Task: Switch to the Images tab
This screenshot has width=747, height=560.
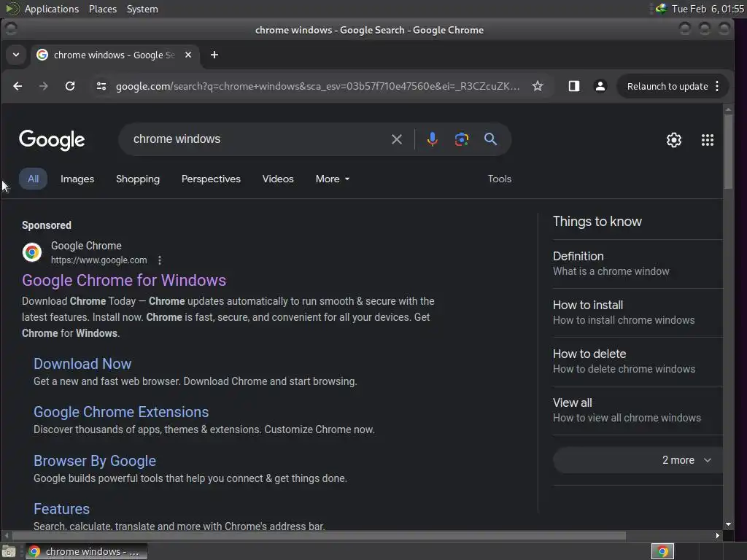Action: [77, 179]
